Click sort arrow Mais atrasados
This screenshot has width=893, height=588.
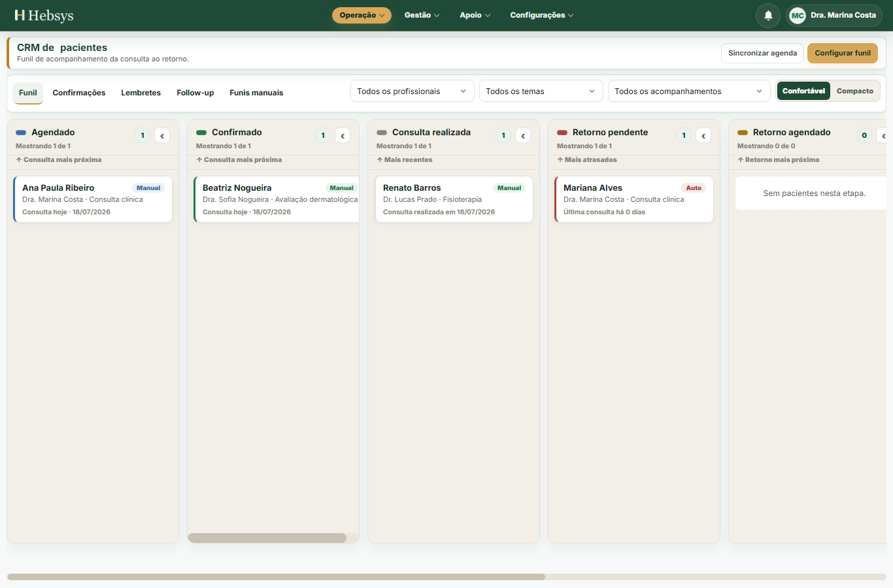587,159
